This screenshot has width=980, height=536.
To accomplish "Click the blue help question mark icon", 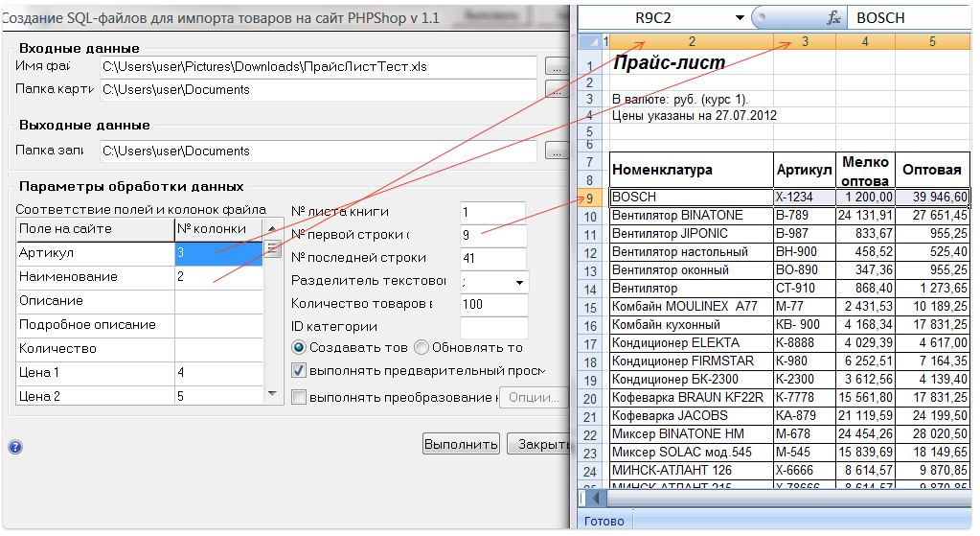I will (15, 447).
